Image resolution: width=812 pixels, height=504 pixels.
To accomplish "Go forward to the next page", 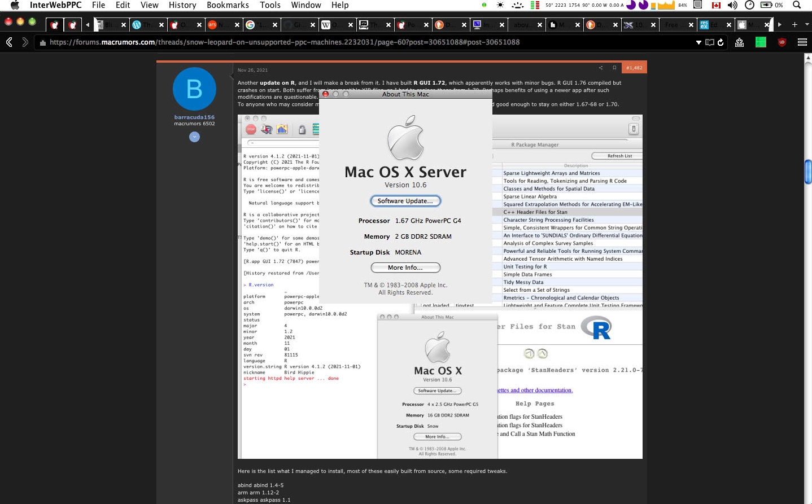I will click(x=25, y=42).
